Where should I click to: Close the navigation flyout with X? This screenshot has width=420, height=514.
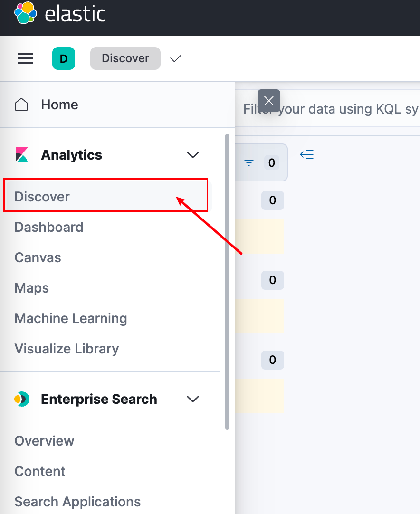pos(269,101)
